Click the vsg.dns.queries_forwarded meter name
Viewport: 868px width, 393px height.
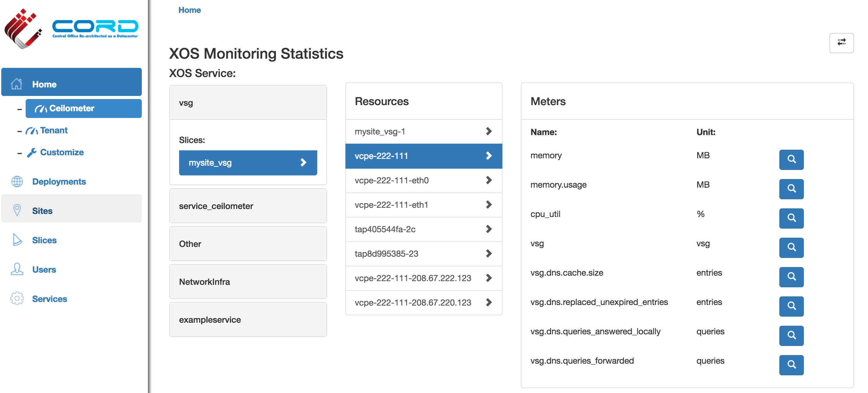click(582, 361)
